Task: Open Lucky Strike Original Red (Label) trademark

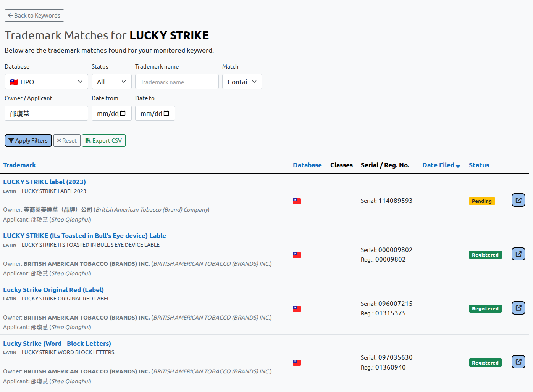Action: click(53, 290)
